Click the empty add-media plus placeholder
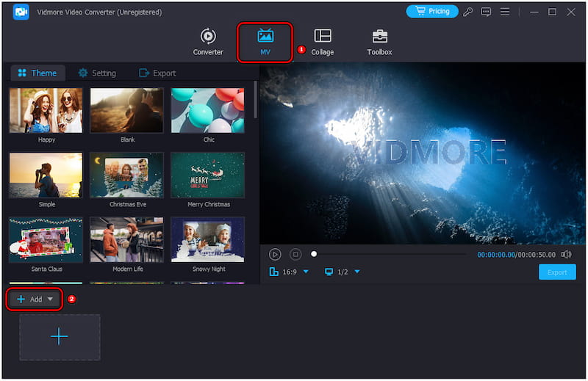Screen dimensions: 588x381 point(60,337)
